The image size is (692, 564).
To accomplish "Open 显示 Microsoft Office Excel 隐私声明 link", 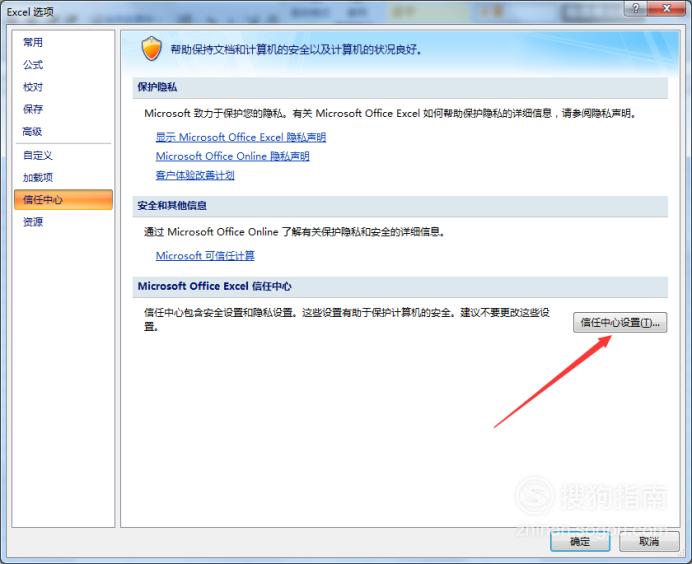I will pyautogui.click(x=241, y=137).
